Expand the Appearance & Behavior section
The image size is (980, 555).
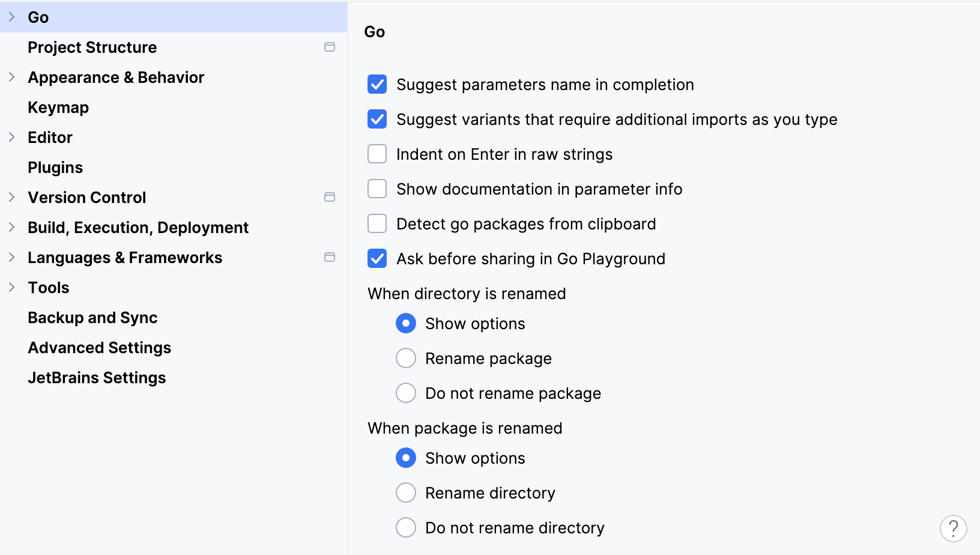coord(11,77)
